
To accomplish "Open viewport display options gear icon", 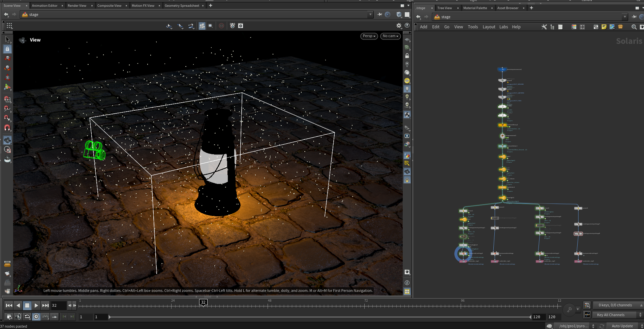I will click(x=399, y=26).
